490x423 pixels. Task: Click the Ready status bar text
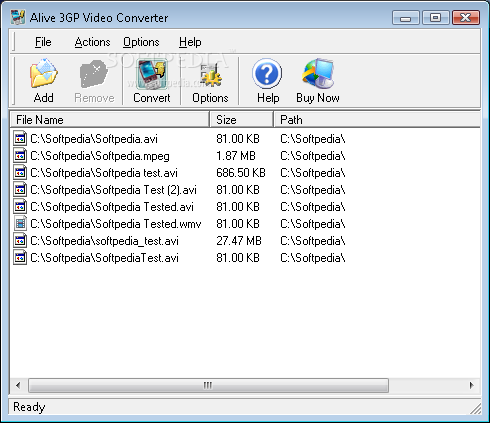29,407
